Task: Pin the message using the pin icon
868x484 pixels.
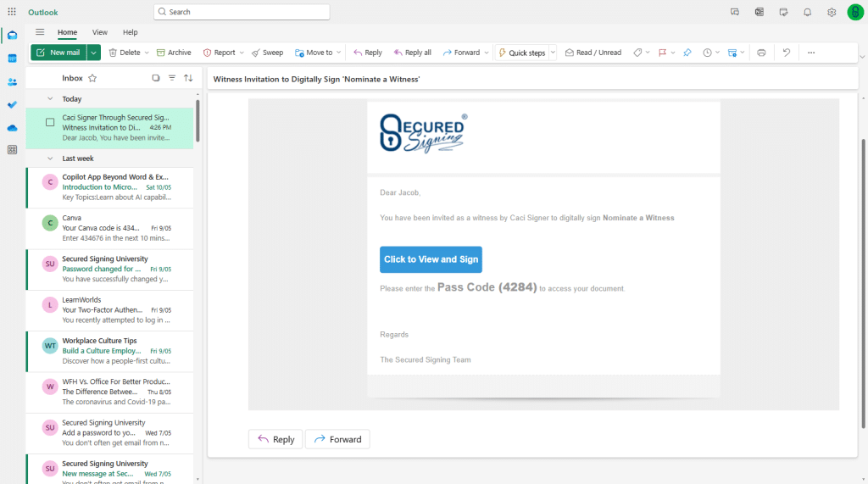Action: (x=687, y=53)
